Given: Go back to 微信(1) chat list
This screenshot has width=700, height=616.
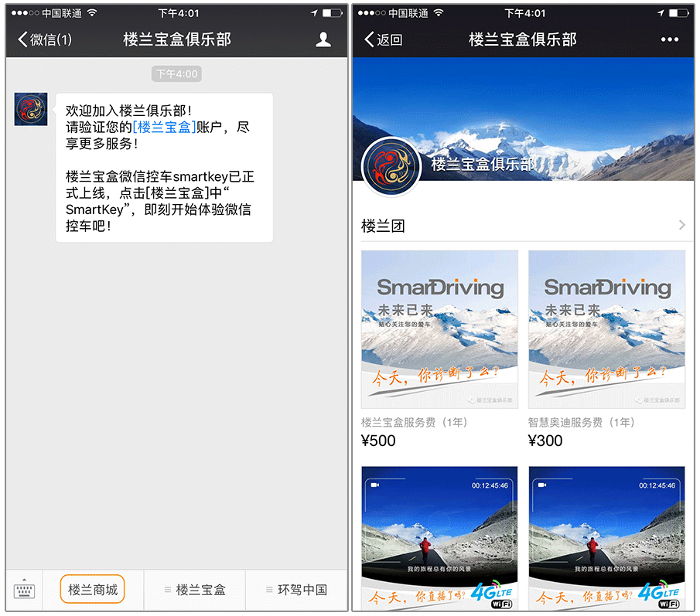Looking at the screenshot, I should click(x=45, y=39).
